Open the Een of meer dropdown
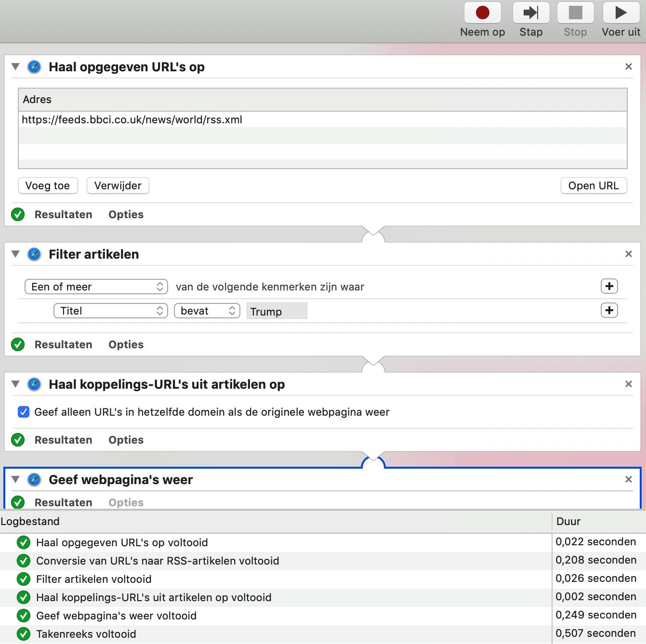Viewport: 646px width, 644px height. coord(96,287)
